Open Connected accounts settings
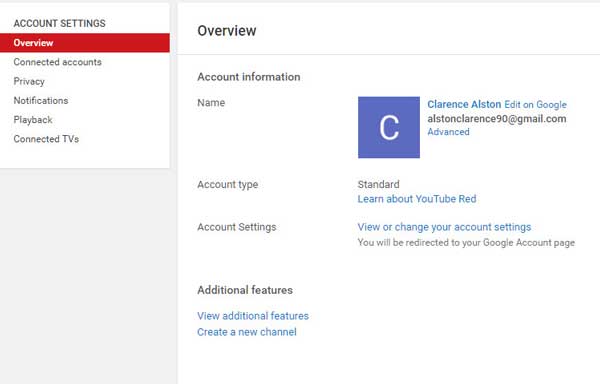 [x=57, y=62]
